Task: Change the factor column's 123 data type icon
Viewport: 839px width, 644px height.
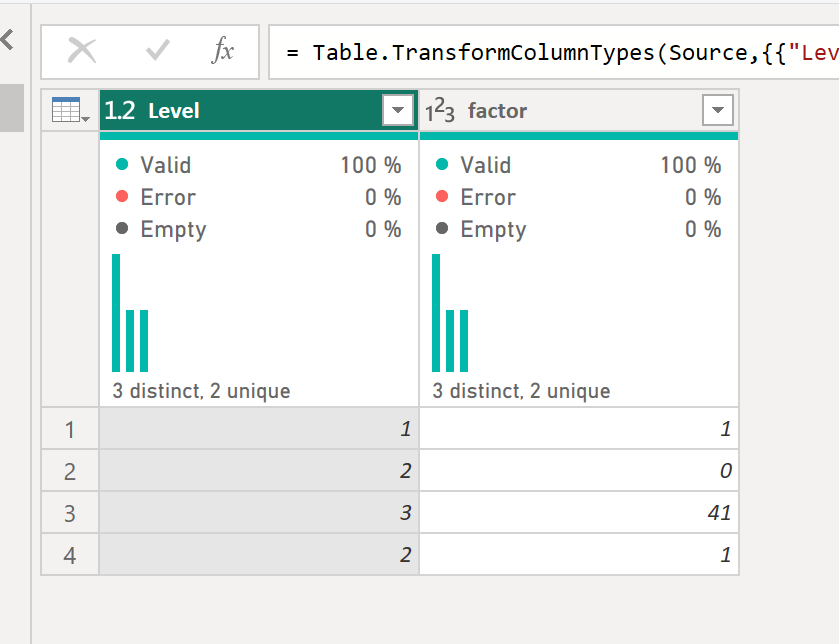Action: (x=440, y=111)
